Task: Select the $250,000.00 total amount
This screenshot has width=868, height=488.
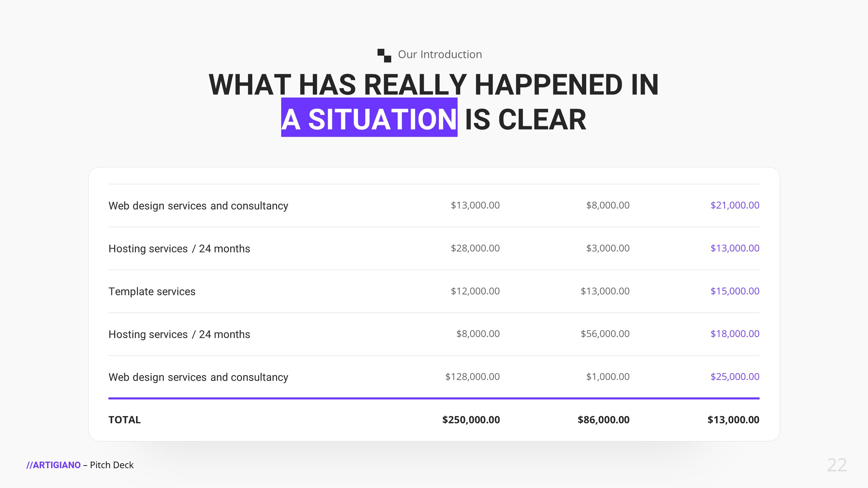Action: (x=471, y=420)
